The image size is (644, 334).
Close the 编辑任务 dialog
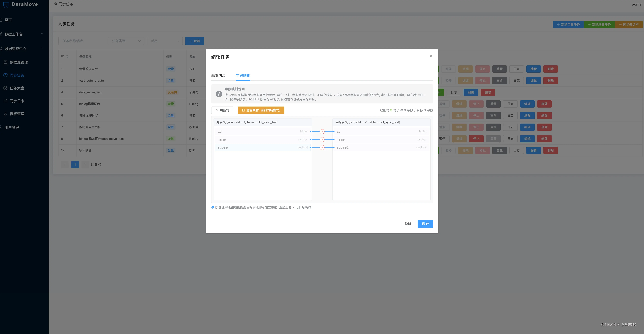(431, 56)
